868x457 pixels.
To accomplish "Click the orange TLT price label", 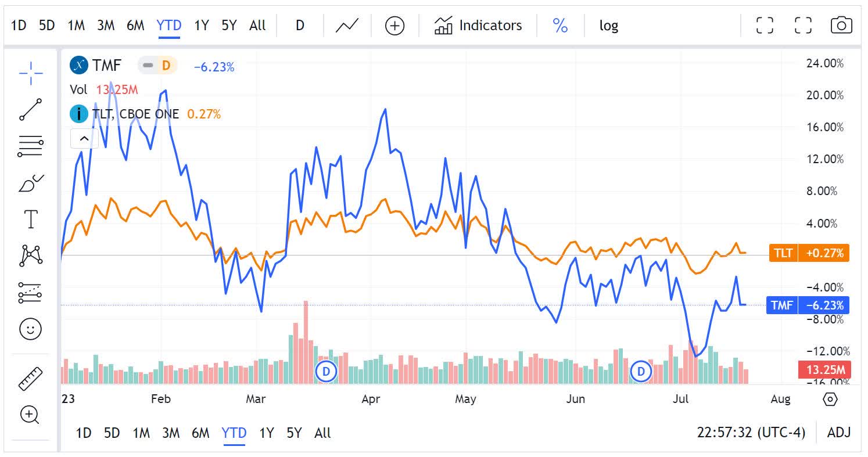I will pyautogui.click(x=809, y=253).
